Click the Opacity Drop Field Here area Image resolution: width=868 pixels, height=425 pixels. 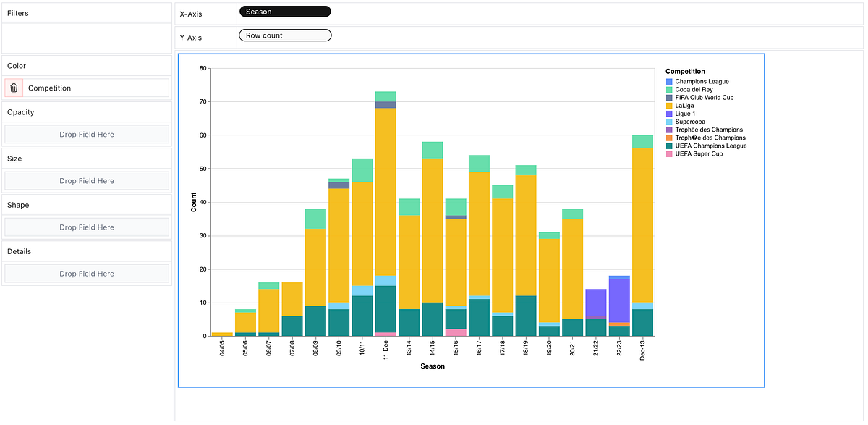[86, 134]
